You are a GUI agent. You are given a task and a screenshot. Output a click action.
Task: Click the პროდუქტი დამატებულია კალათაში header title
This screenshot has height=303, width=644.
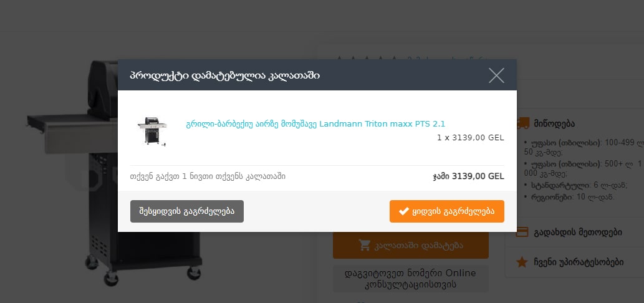click(225, 75)
